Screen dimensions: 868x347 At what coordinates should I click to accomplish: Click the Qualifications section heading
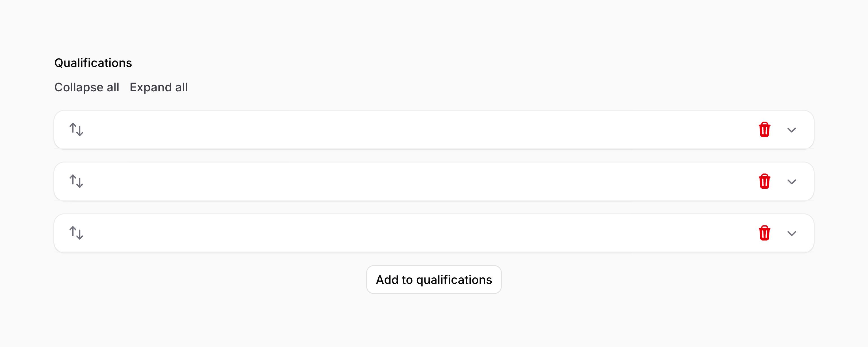[93, 63]
